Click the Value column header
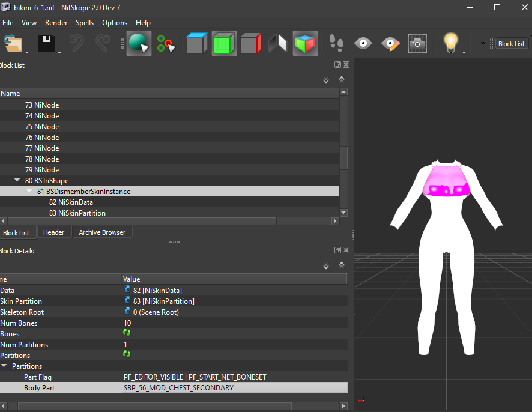The width and height of the screenshot is (532, 412). pyautogui.click(x=234, y=279)
